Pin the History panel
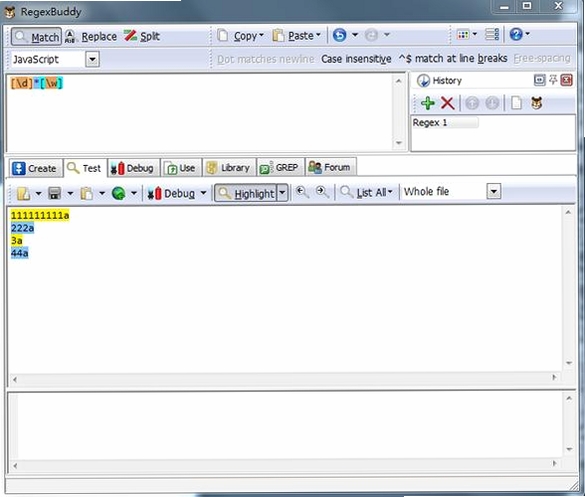 point(553,80)
